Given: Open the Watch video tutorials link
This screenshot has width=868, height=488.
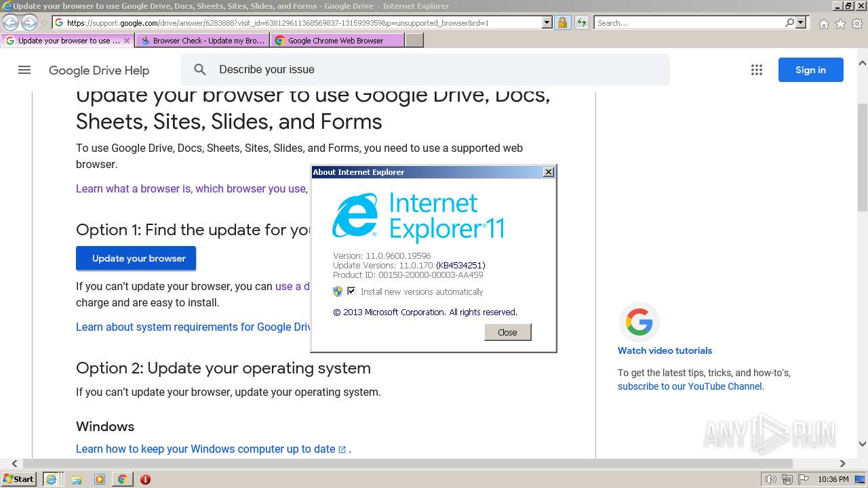Looking at the screenshot, I should click(665, 350).
